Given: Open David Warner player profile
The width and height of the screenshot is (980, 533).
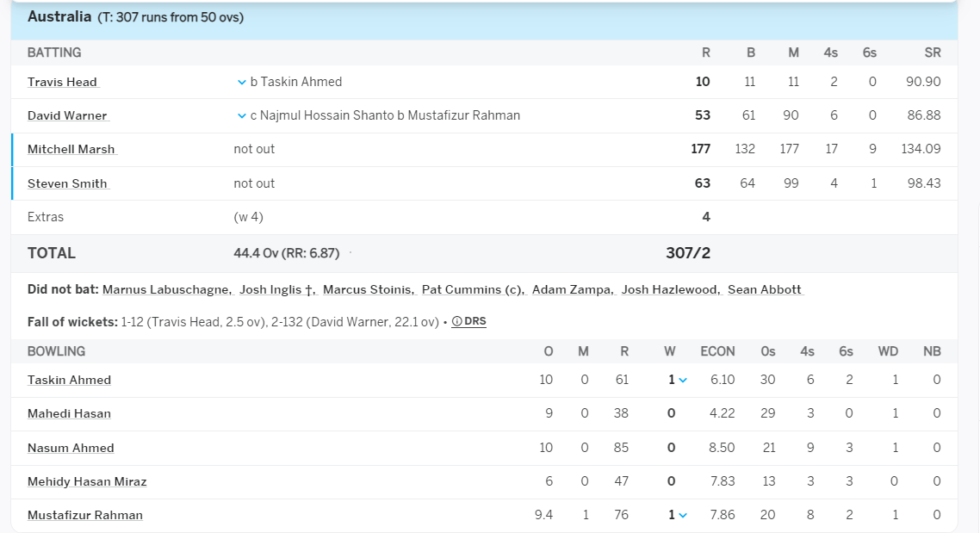Looking at the screenshot, I should tap(67, 115).
